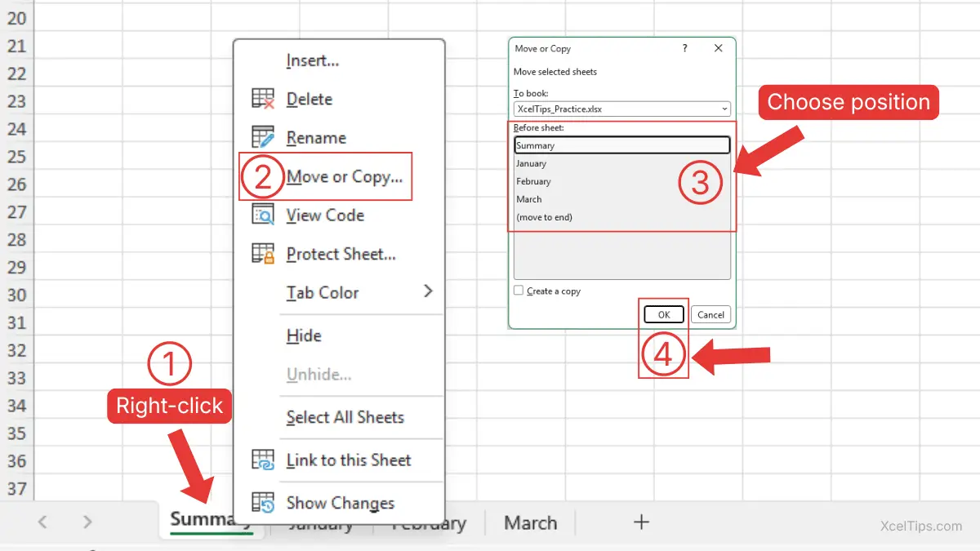Open the To book dropdown
This screenshot has height=551, width=980.
pos(724,109)
